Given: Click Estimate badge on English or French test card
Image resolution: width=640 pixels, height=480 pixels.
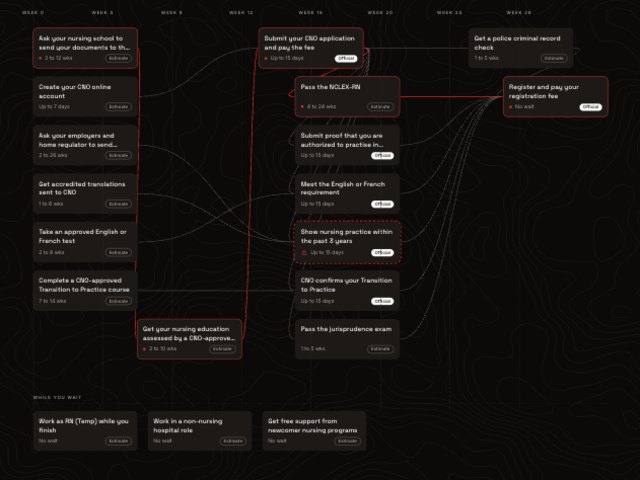Looking at the screenshot, I should pos(118,253).
